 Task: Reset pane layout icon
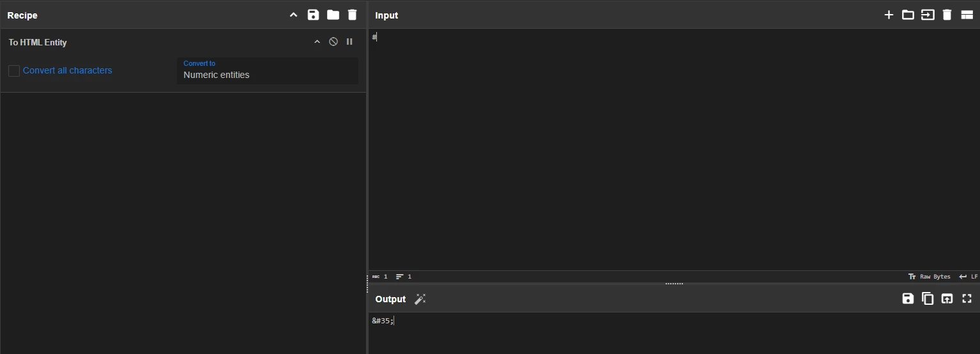tap(967, 15)
